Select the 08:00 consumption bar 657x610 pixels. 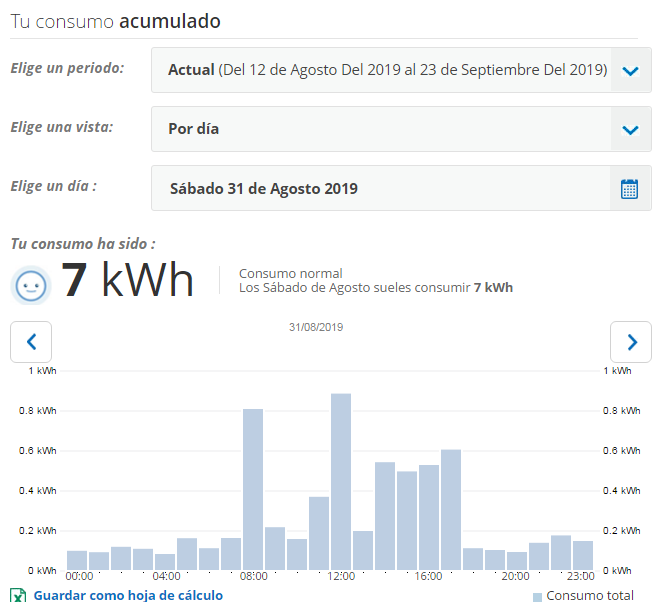tap(253, 489)
